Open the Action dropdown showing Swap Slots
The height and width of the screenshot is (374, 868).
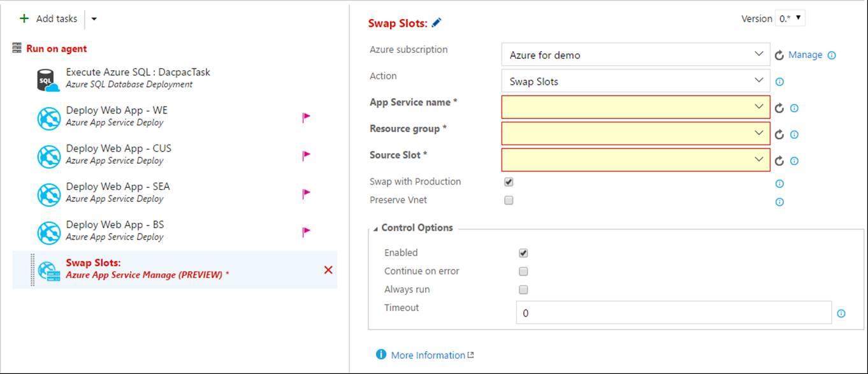pos(635,82)
